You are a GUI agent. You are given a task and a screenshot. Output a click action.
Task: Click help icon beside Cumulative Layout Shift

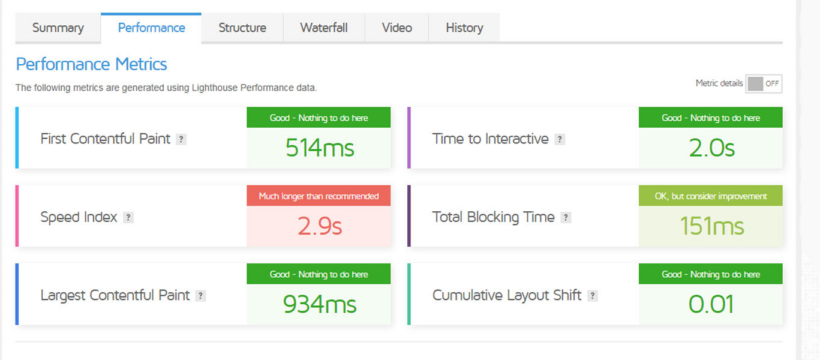pos(592,296)
